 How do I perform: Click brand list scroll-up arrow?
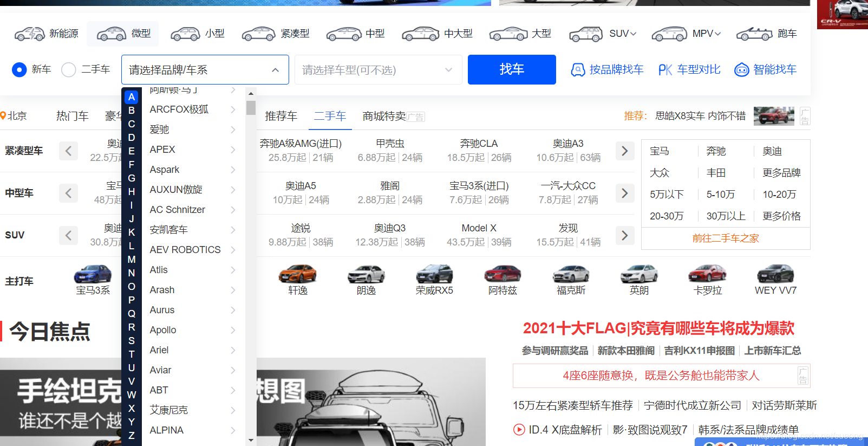[x=251, y=94]
